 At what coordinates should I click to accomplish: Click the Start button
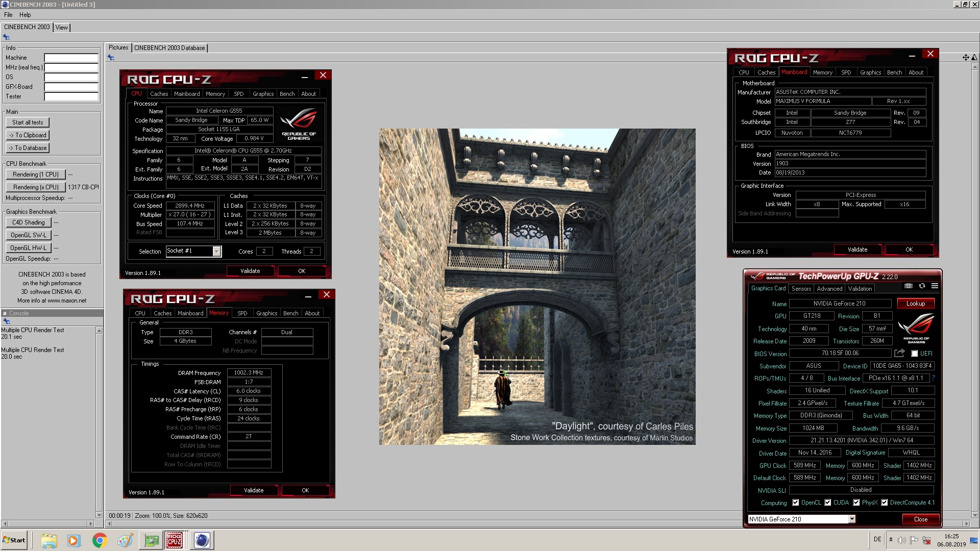(x=14, y=540)
